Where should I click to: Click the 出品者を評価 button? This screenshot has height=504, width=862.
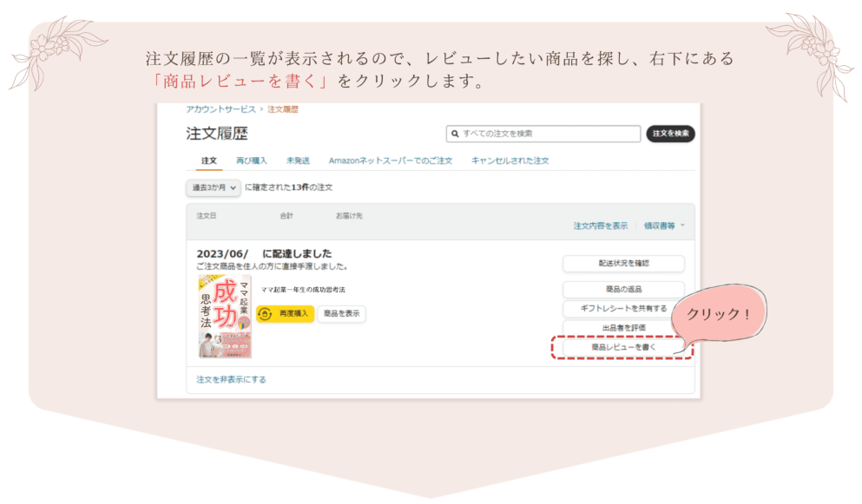click(623, 328)
